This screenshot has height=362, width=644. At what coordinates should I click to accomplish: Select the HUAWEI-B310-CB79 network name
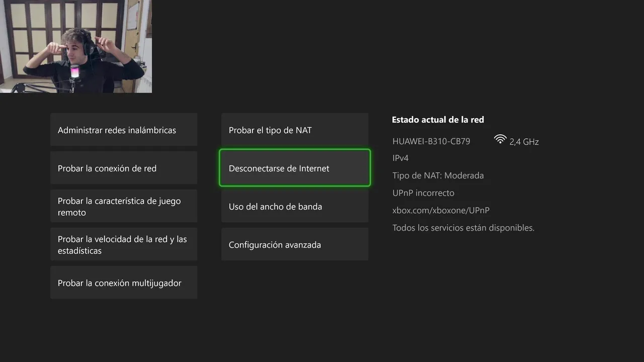click(x=431, y=141)
